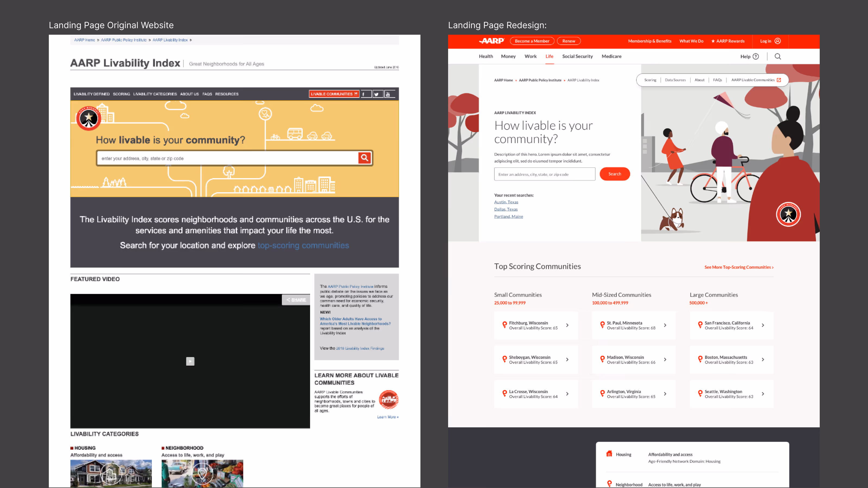Click the AARP logo in redesign header

click(x=492, y=41)
